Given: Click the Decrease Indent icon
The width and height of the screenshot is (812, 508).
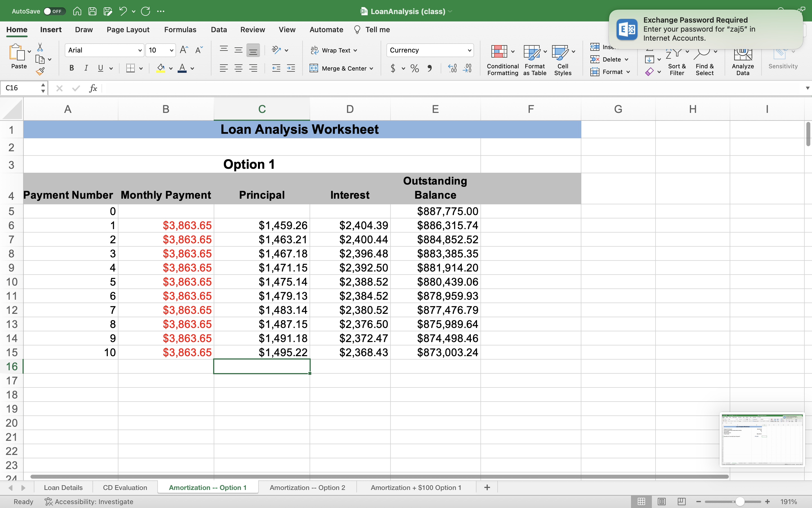Looking at the screenshot, I should point(276,69).
